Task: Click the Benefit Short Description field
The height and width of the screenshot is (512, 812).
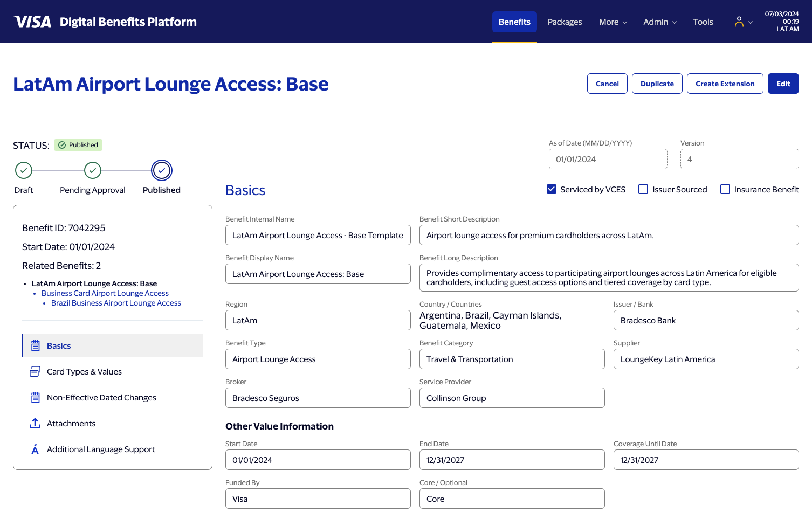Action: [x=609, y=235]
